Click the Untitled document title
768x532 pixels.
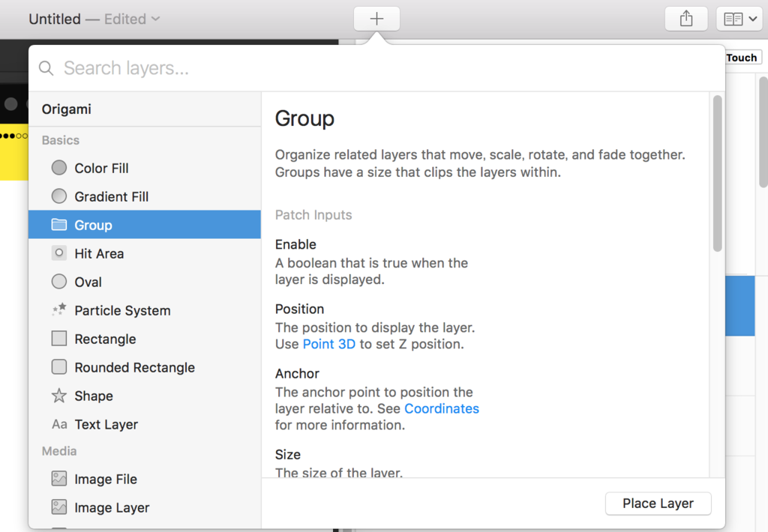coord(55,19)
